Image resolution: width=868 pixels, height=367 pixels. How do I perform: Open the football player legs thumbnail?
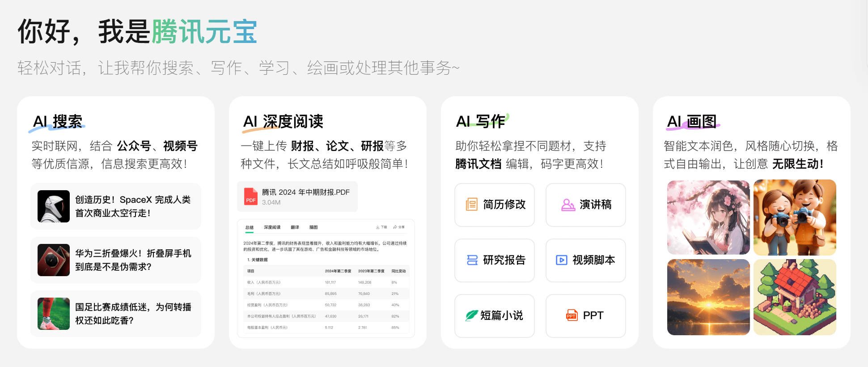point(54,314)
